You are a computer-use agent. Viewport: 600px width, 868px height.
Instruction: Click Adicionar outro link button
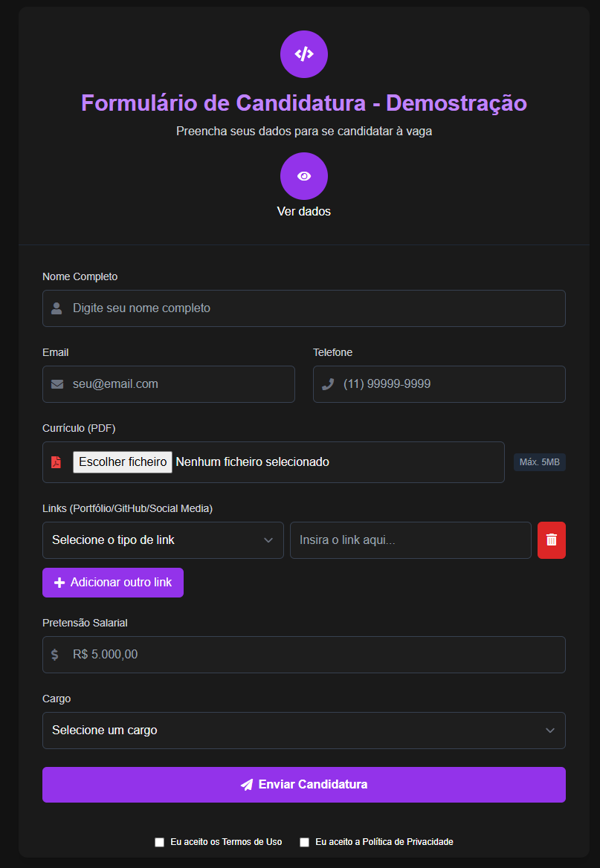(113, 583)
